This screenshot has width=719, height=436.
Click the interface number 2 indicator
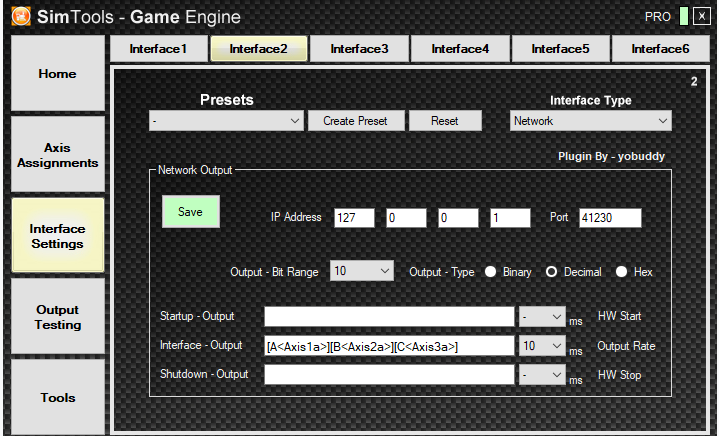coord(694,82)
